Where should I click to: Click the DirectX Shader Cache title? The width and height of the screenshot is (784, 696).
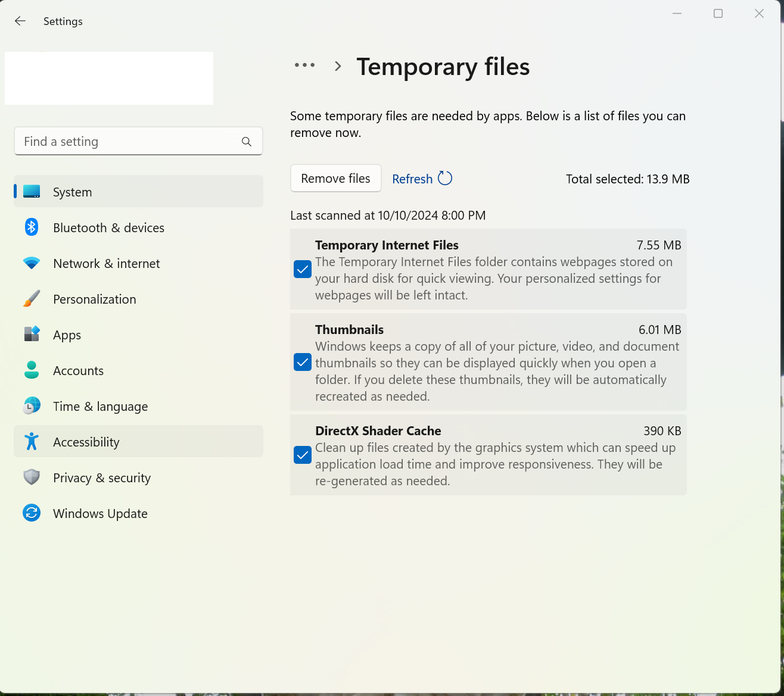(378, 430)
